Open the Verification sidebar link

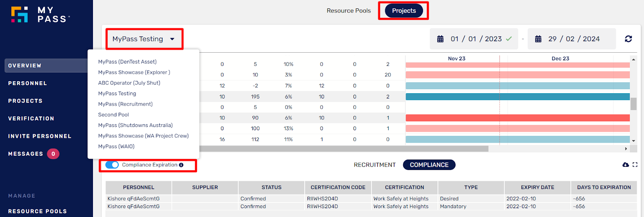(x=31, y=119)
